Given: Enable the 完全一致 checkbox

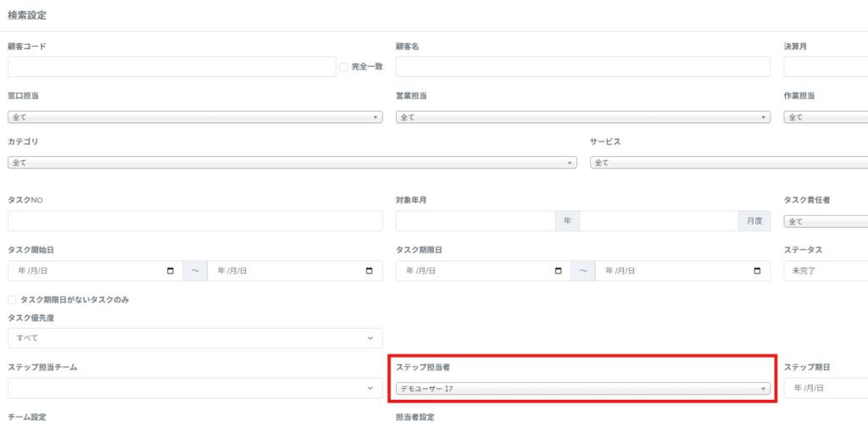Looking at the screenshot, I should click(x=343, y=67).
